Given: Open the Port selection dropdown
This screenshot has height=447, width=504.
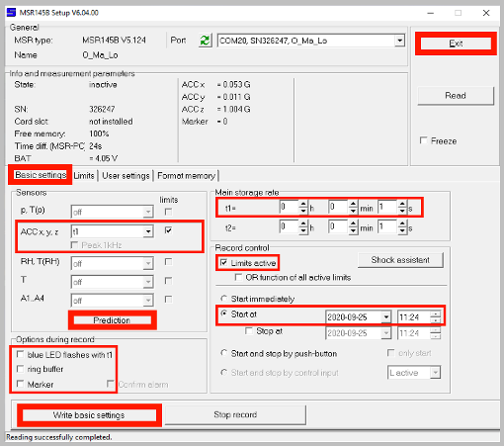Looking at the screenshot, I should tap(399, 41).
